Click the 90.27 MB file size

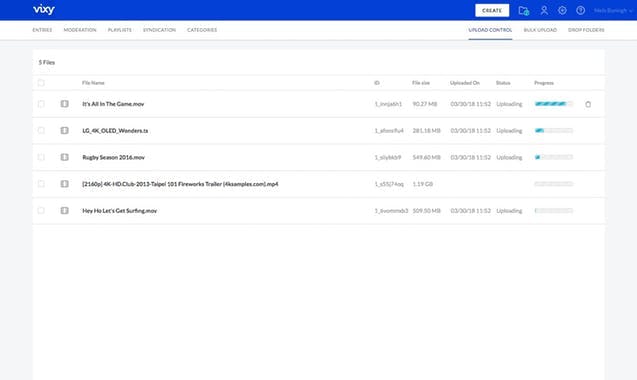tap(425, 104)
